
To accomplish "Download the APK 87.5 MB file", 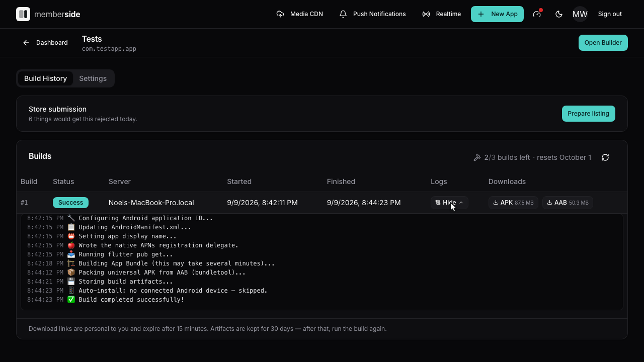I will [513, 203].
